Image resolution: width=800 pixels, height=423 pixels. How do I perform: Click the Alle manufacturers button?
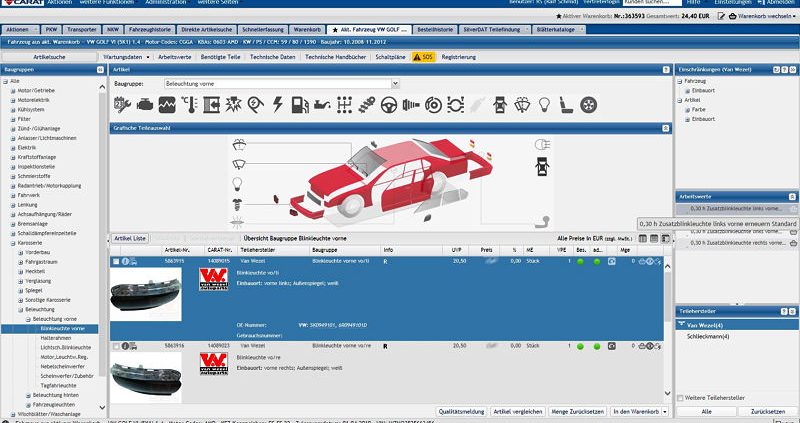707,411
